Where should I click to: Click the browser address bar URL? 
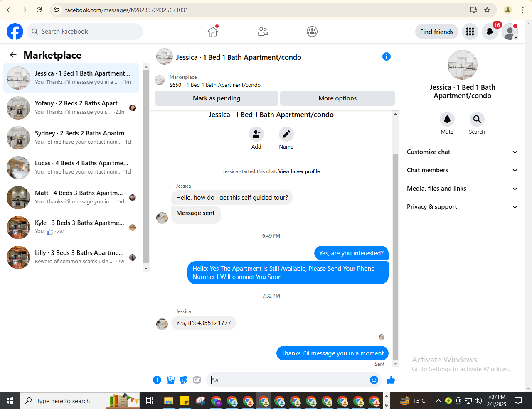coord(127,10)
